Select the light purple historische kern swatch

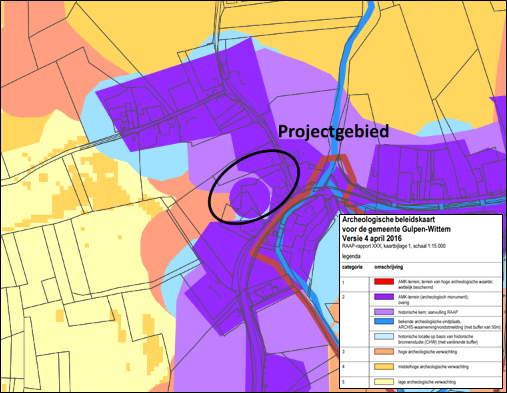[384, 312]
